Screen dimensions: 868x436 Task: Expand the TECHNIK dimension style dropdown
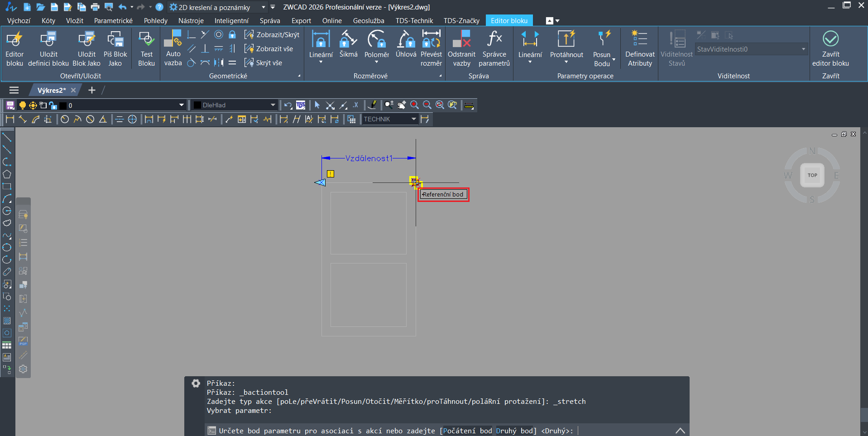(413, 119)
